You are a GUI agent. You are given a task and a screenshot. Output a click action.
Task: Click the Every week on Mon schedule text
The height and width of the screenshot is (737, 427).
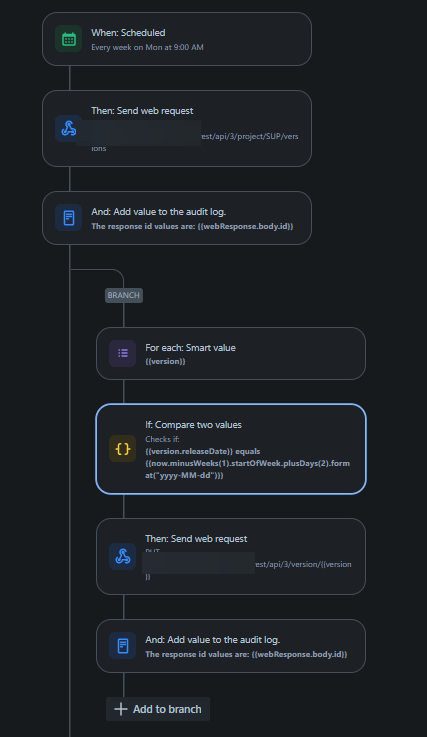point(147,47)
